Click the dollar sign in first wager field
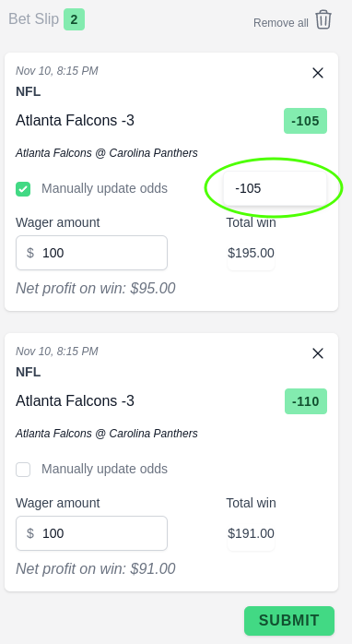Screen dimensions: 352x644 (x=30, y=253)
